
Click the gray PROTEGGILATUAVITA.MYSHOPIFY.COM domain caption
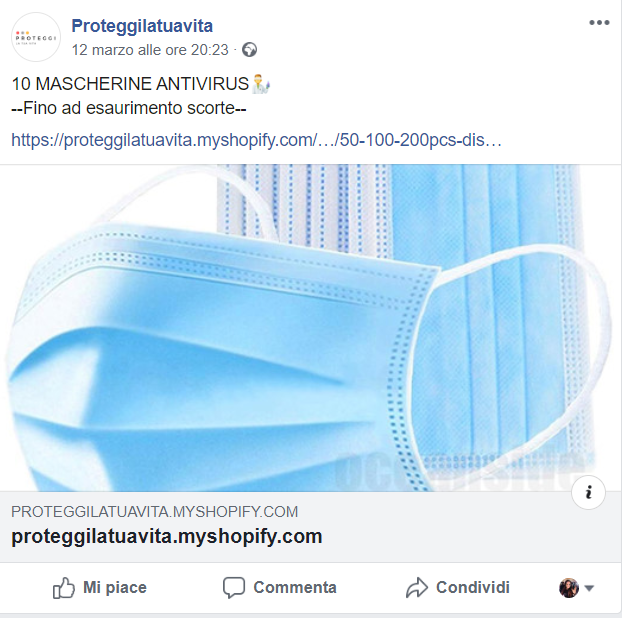(154, 512)
